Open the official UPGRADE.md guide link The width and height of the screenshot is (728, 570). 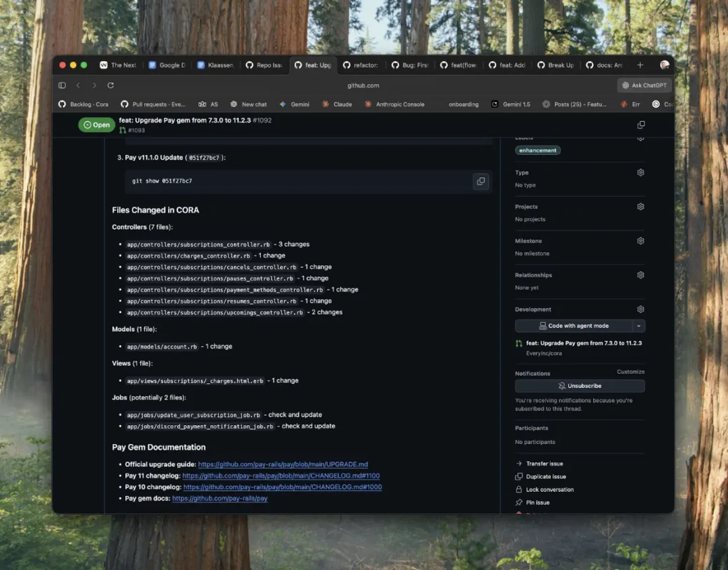click(x=282, y=465)
